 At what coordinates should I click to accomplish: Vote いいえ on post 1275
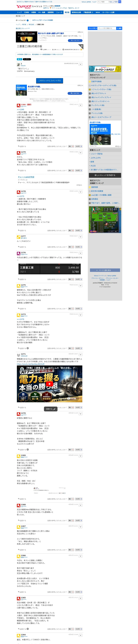pos(79,309)
